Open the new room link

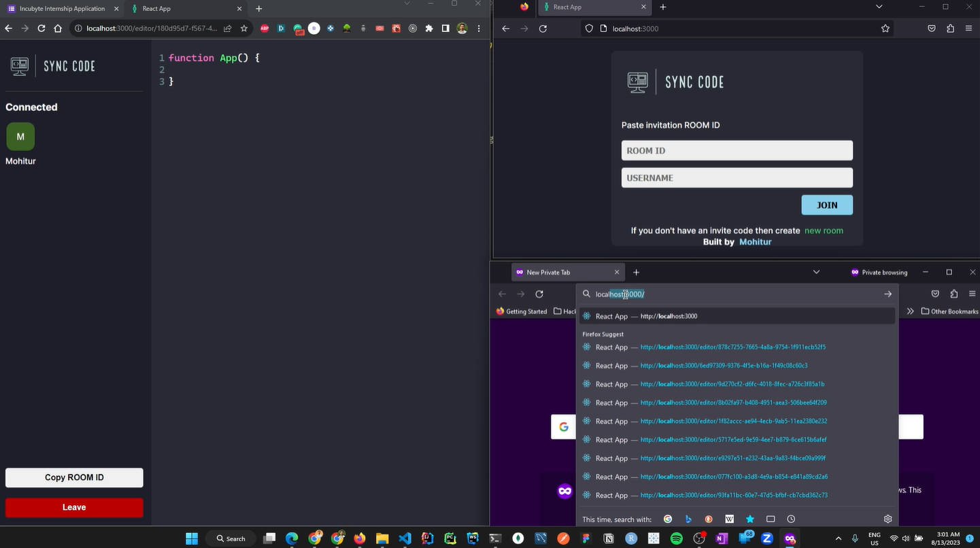coord(824,230)
